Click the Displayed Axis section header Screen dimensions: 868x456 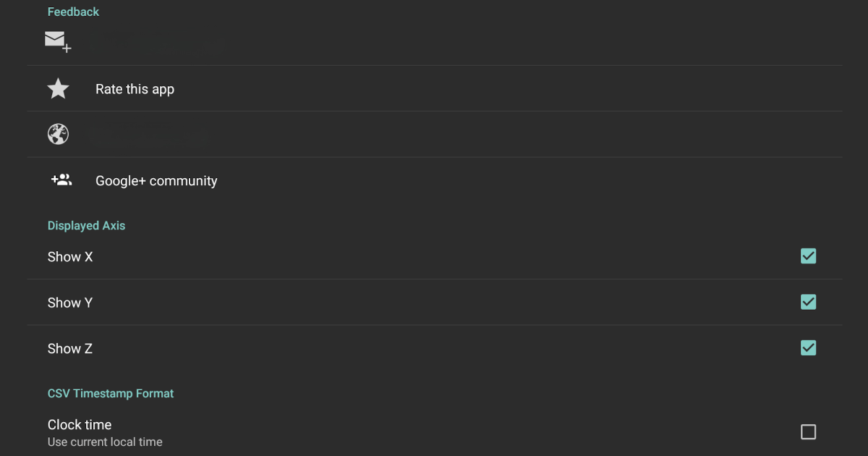click(x=86, y=226)
